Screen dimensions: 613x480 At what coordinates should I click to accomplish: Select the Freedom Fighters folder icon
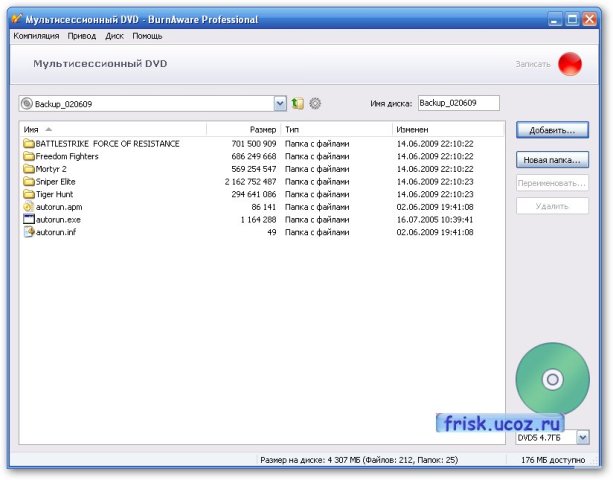[29, 156]
